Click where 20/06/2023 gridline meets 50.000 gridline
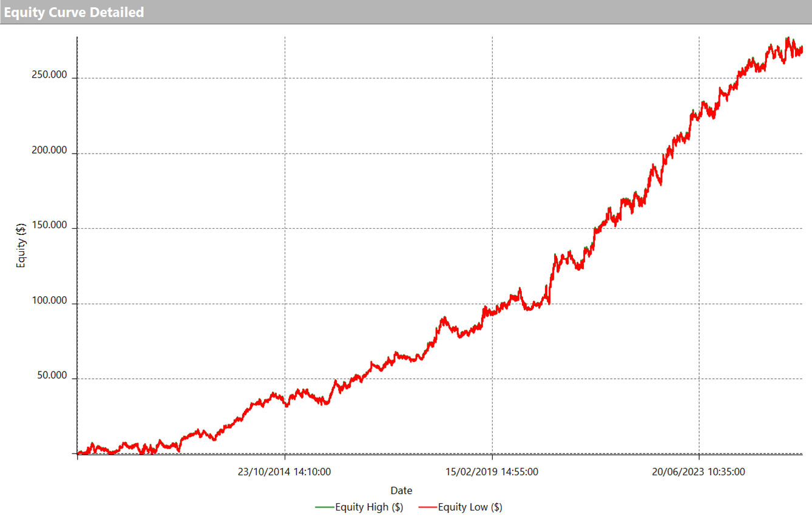Image resolution: width=812 pixels, height=516 pixels. pyautogui.click(x=699, y=379)
